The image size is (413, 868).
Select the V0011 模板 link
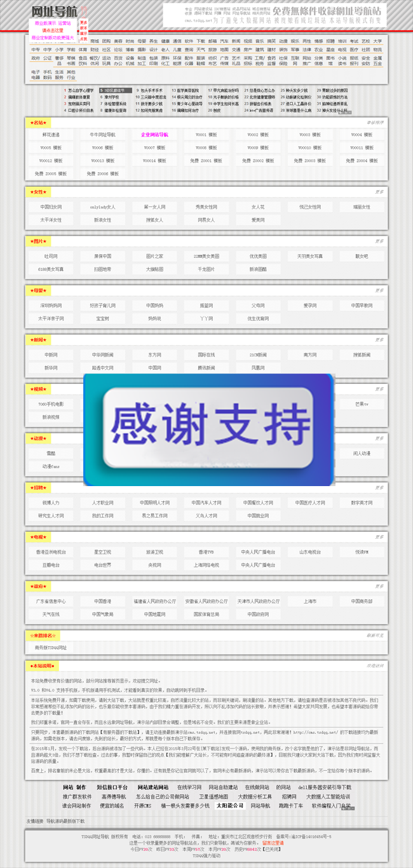pyautogui.click(x=362, y=147)
